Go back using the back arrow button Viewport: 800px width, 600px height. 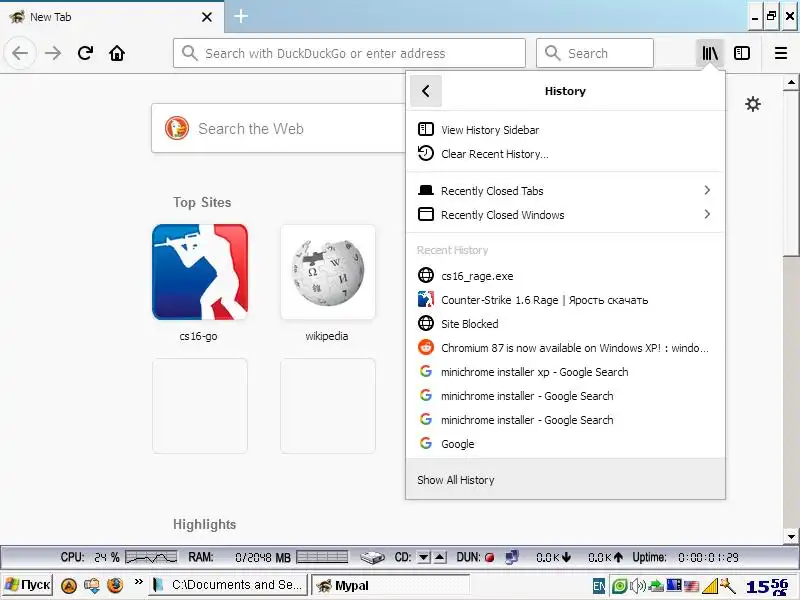(20, 53)
